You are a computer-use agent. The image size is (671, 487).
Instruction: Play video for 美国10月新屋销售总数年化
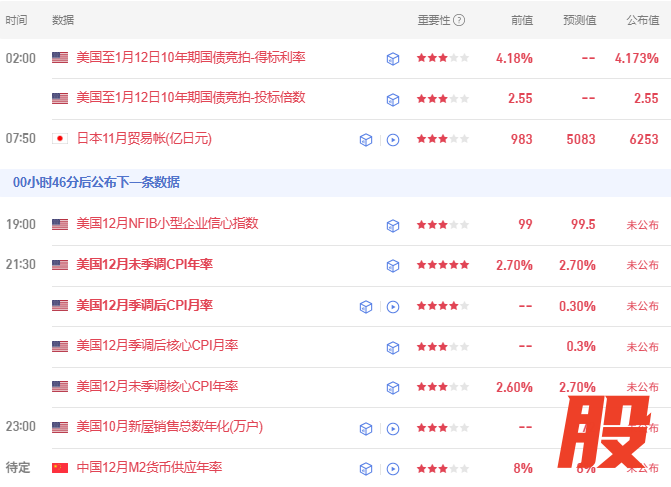click(x=393, y=429)
